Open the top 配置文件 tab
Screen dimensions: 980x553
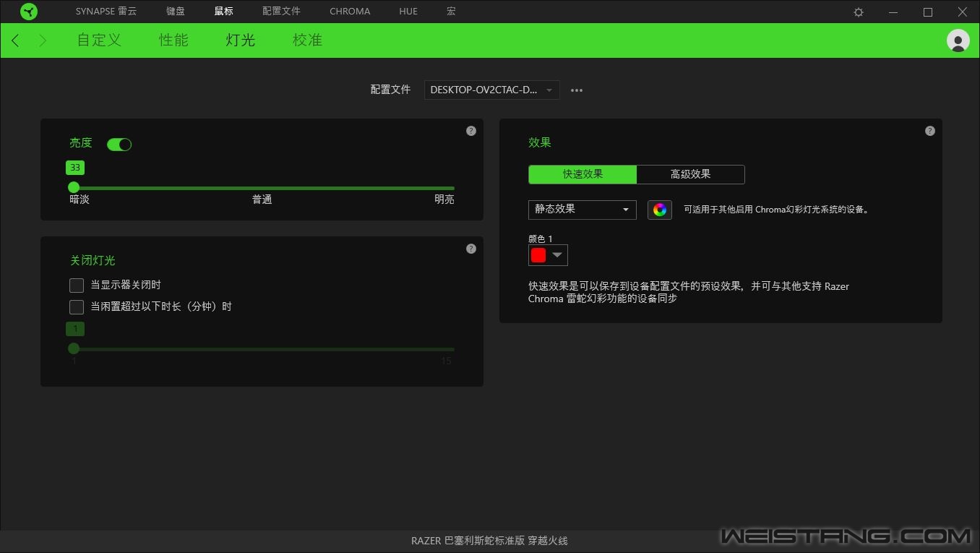(x=281, y=12)
